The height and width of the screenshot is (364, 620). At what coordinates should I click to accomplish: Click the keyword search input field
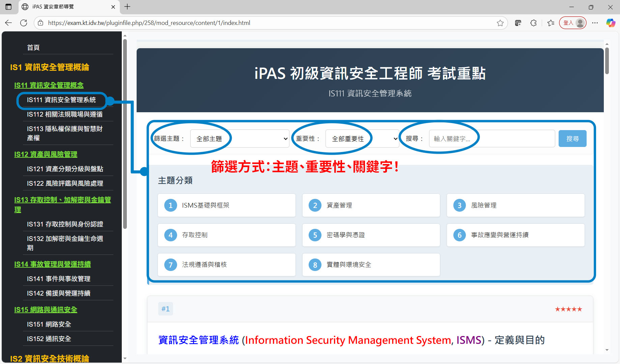click(491, 139)
